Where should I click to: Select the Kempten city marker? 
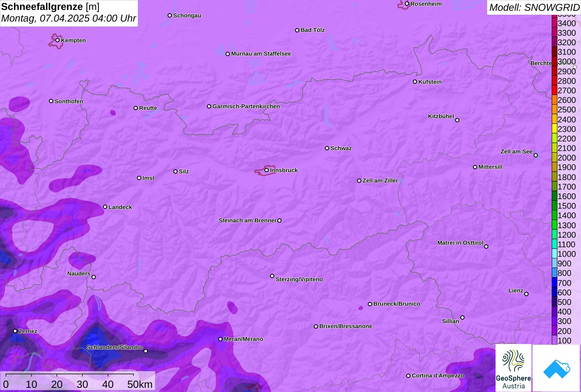point(58,40)
